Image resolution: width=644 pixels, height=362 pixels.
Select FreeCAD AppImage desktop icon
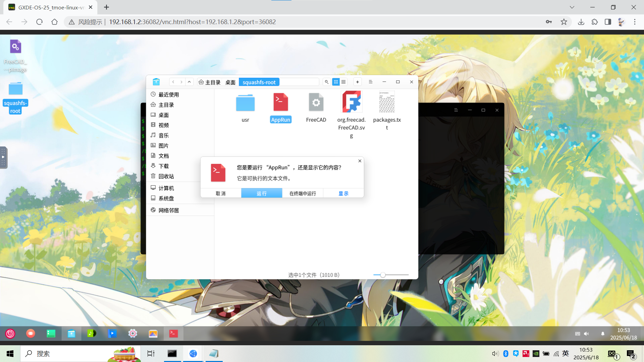pyautogui.click(x=15, y=56)
